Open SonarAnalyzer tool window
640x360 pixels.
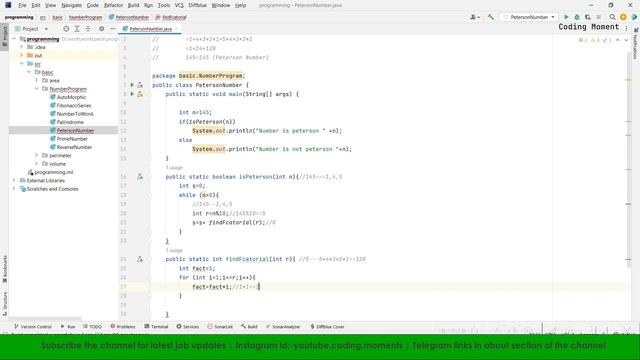click(283, 327)
